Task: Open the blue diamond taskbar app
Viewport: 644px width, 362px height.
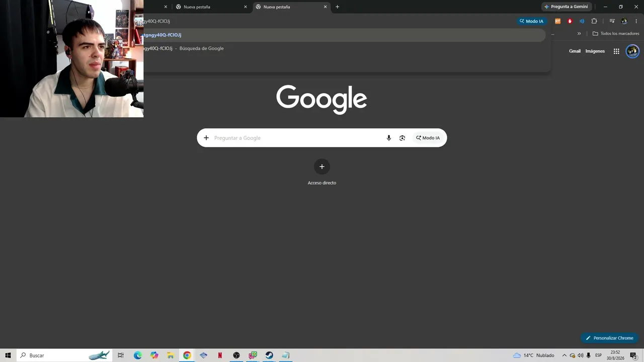Action: point(203,355)
